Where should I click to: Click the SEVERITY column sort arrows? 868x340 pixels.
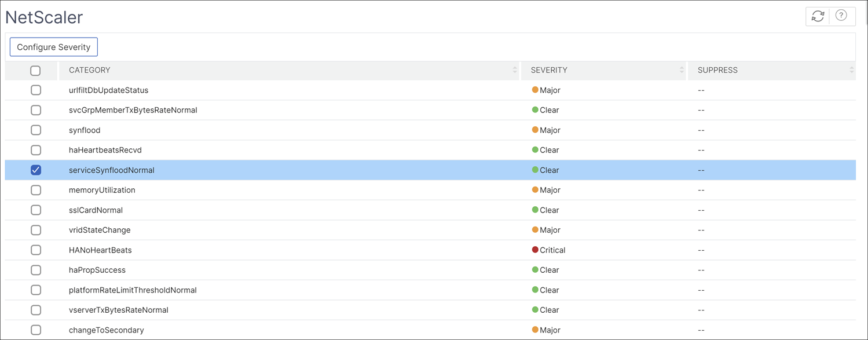coord(682,70)
